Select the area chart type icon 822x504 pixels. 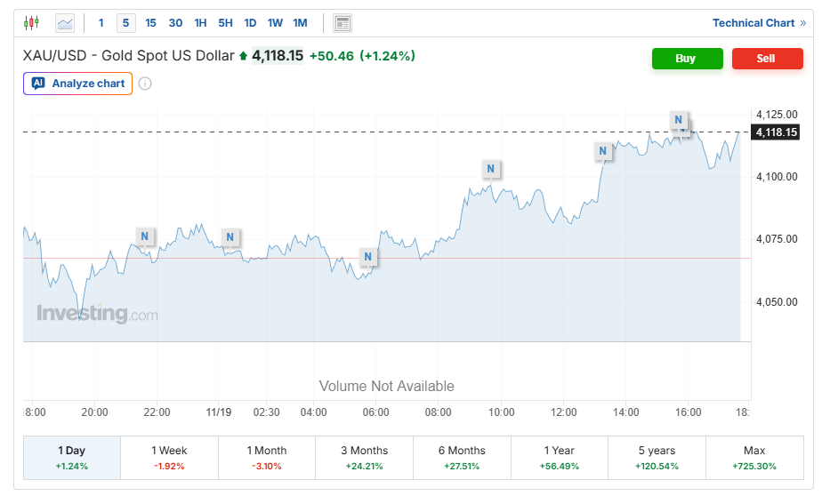click(65, 23)
